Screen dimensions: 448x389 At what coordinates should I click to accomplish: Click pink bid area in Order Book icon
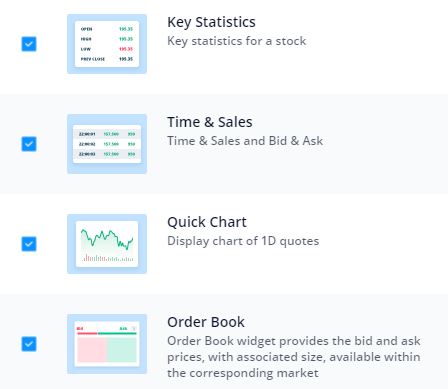point(92,350)
